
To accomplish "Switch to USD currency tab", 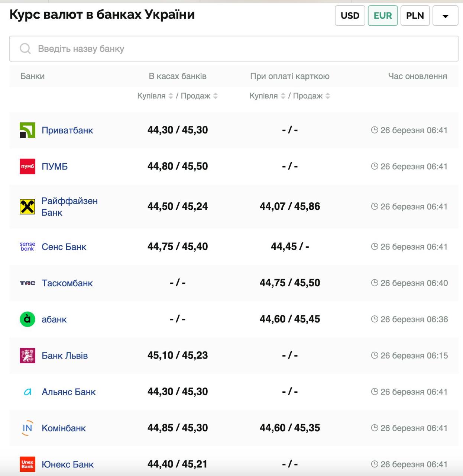I will coord(350,16).
